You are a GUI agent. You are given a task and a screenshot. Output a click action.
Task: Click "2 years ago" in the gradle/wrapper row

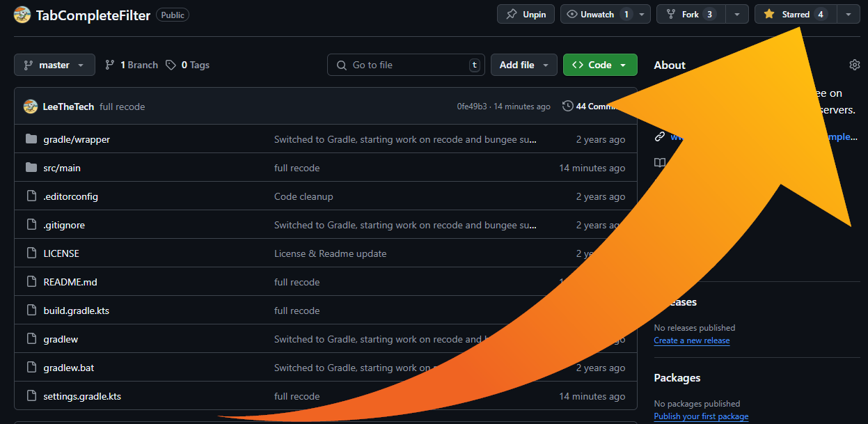601,139
